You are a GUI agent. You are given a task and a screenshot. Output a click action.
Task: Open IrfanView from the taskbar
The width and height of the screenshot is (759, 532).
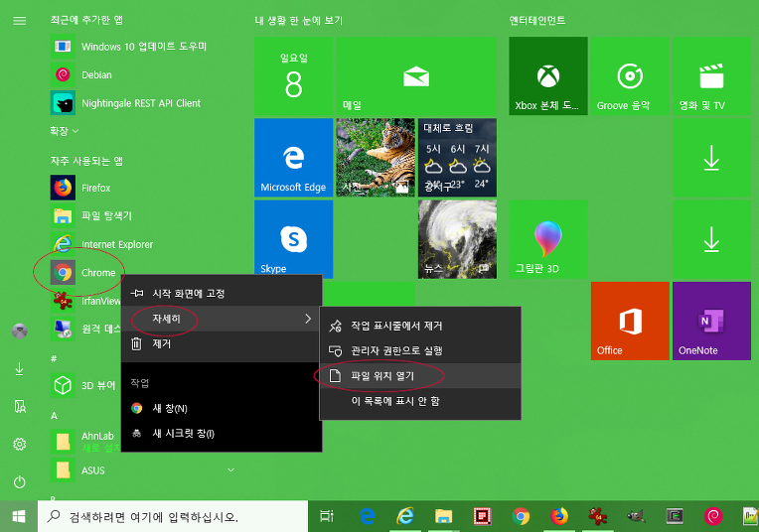pos(597,516)
